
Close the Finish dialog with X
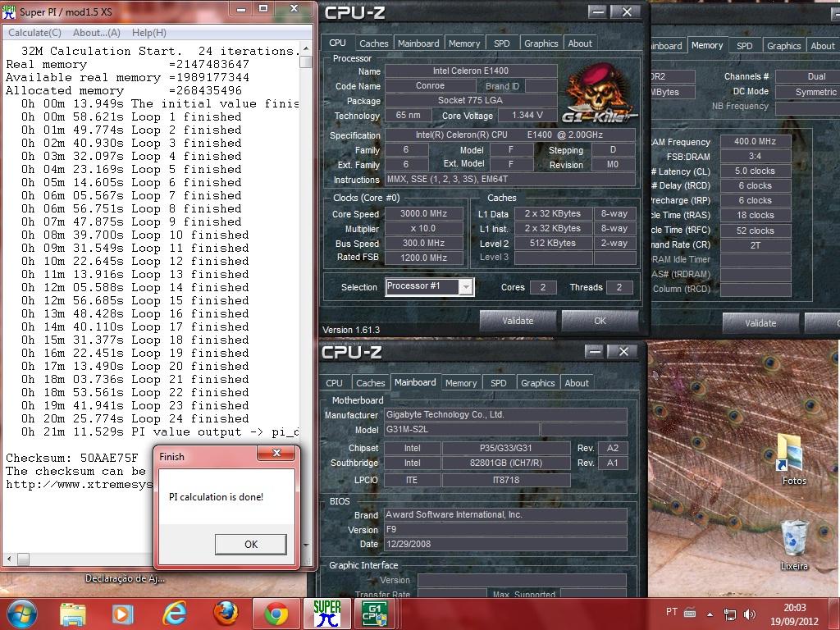[276, 453]
